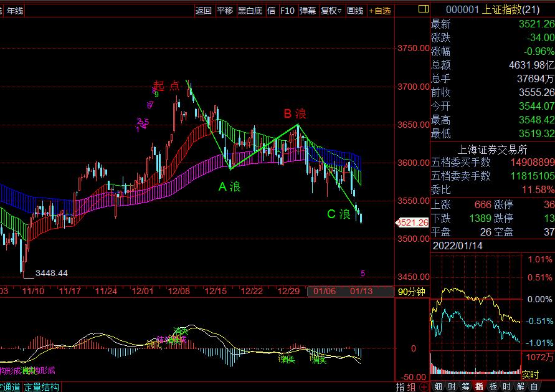Activate the 画线 drawing tool
The image size is (555, 392).
355,11
